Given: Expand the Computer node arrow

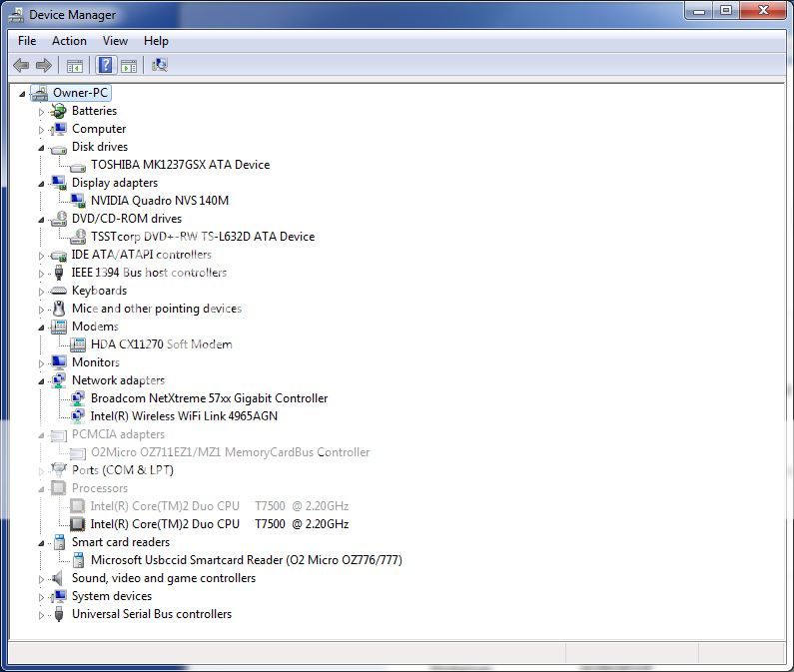Looking at the screenshot, I should click(x=41, y=130).
